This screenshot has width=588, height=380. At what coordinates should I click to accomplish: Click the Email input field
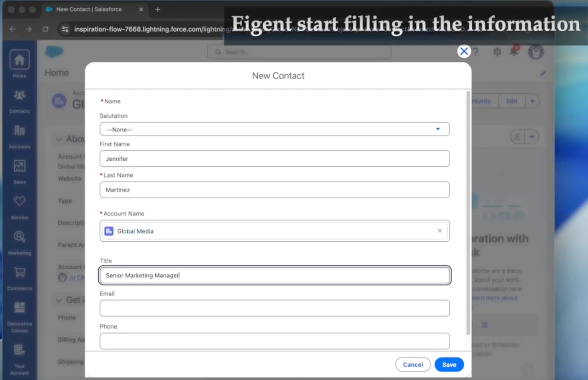(x=274, y=308)
